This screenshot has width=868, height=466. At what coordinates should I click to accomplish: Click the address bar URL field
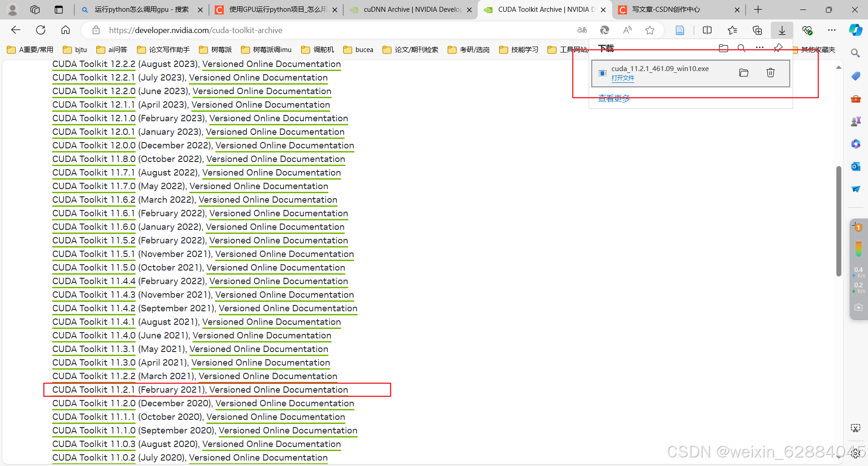click(335, 30)
